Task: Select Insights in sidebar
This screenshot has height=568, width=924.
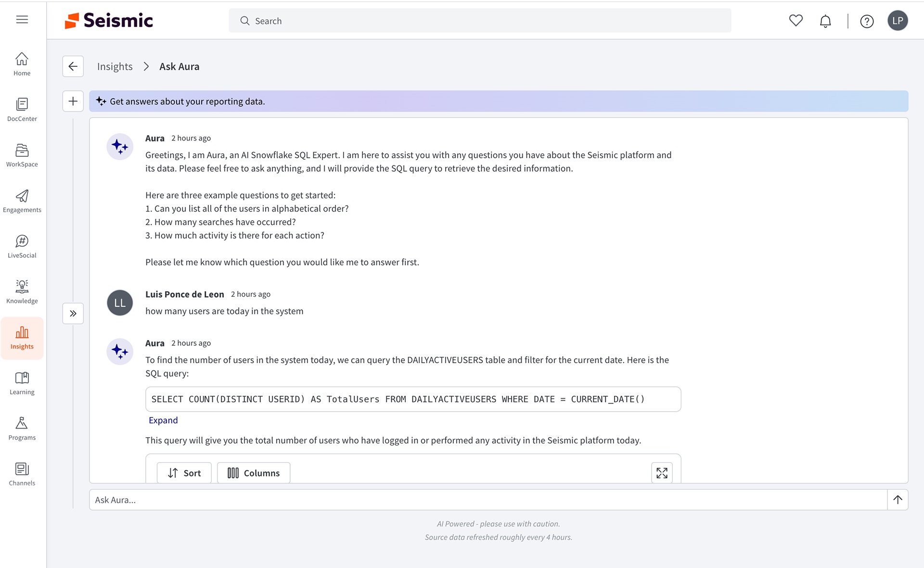Action: [x=22, y=338]
